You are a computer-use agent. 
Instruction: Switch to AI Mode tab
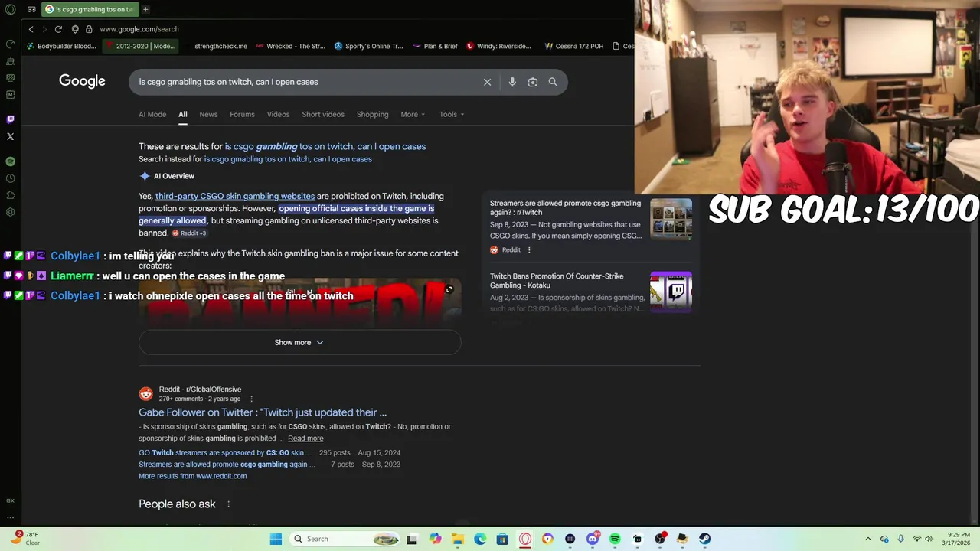152,114
